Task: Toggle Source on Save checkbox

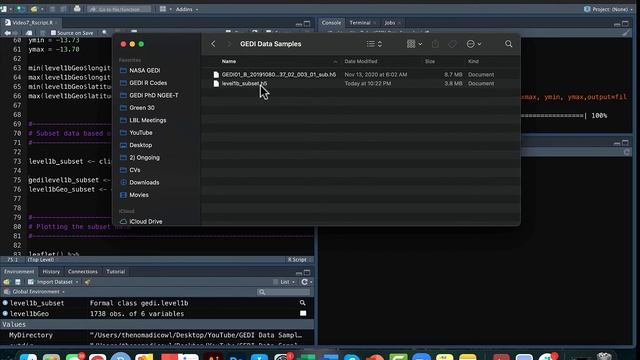Action: tap(53, 33)
